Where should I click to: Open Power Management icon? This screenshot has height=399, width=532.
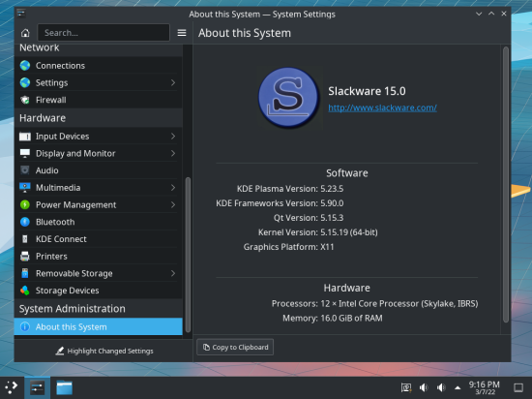25,204
